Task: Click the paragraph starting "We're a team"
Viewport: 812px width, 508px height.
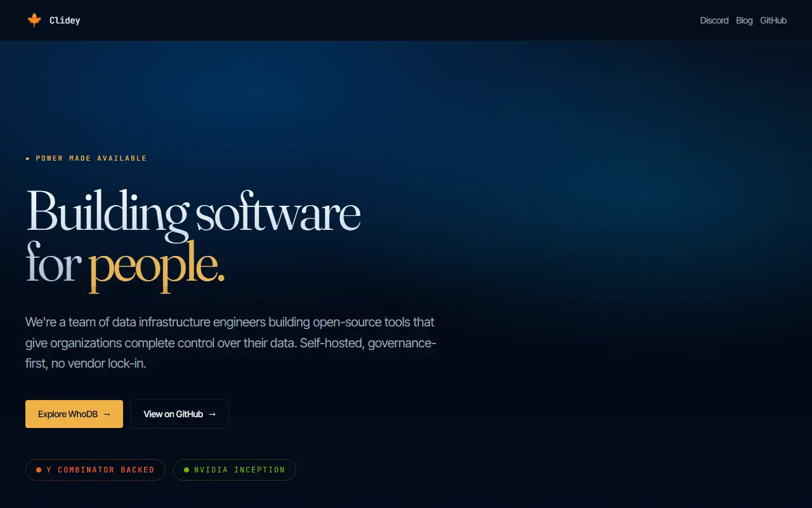Action: point(231,343)
